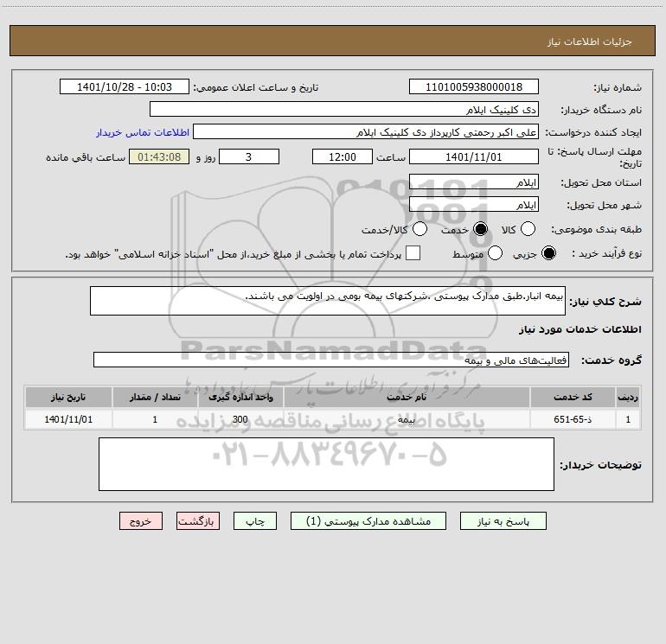
Task: Click the چاپ print button
Action: pyautogui.click(x=255, y=521)
